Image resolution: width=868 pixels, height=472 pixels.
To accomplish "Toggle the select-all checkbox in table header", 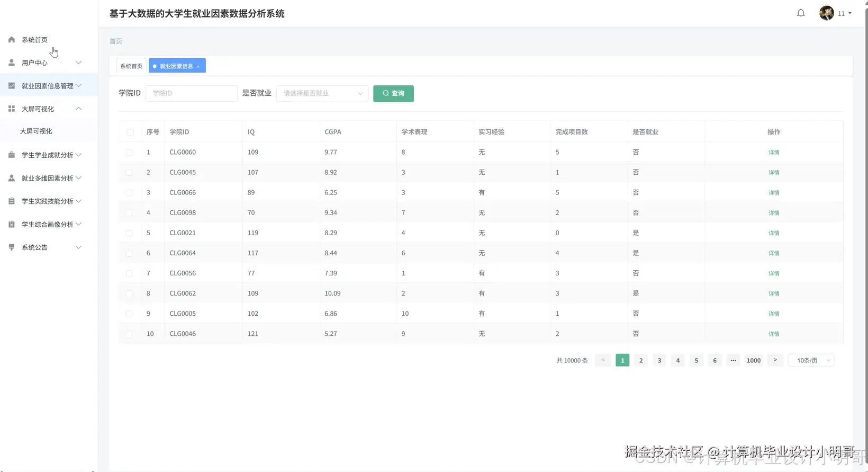I will click(x=130, y=132).
